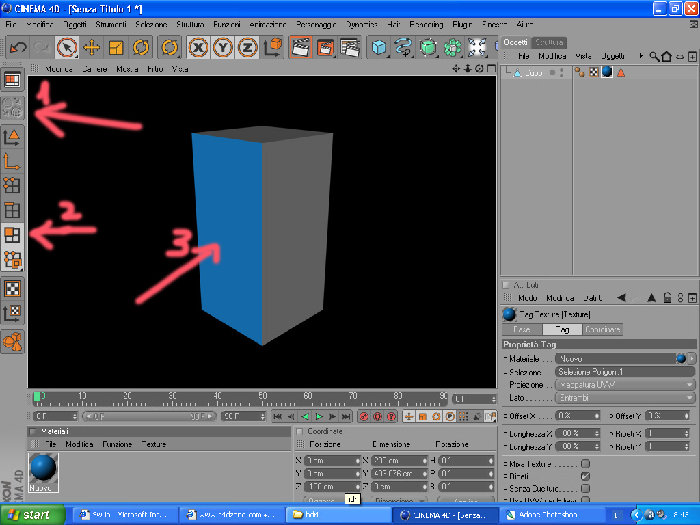Viewport: 700px width, 525px height.
Task: Toggle the X axis lock
Action: [198, 47]
